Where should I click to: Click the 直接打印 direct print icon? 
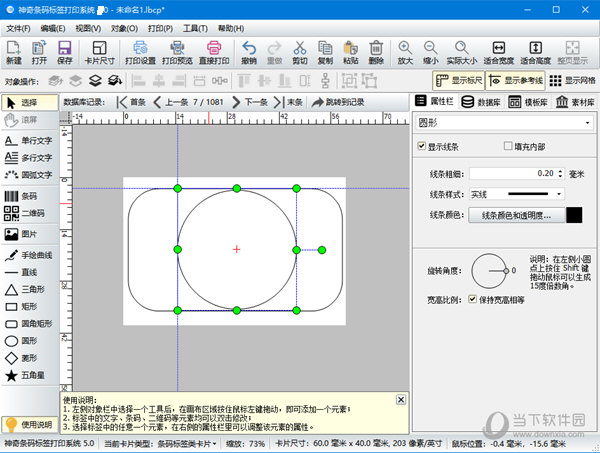point(214,52)
